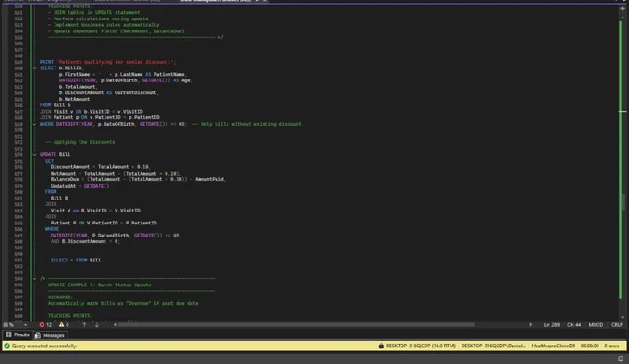The height and width of the screenshot is (364, 629).
Task: Click the Ch: 44 column indicator
Action: click(x=573, y=325)
